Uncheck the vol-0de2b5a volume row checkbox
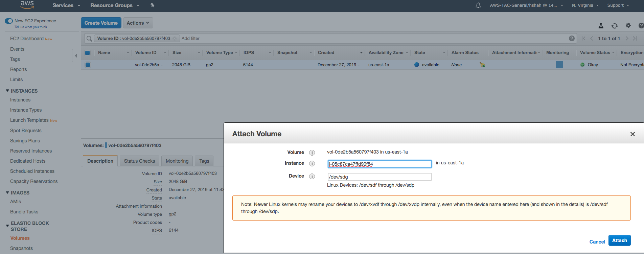644x254 pixels. tap(88, 65)
